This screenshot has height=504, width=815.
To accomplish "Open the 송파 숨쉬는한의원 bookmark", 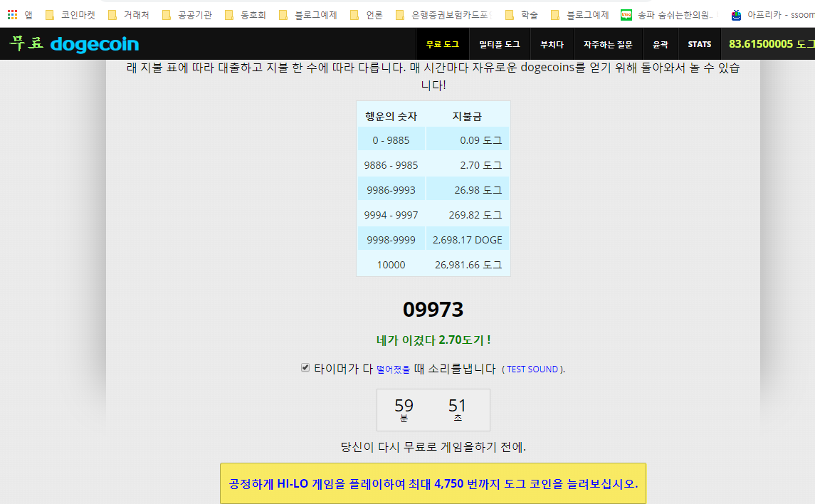I will (668, 15).
